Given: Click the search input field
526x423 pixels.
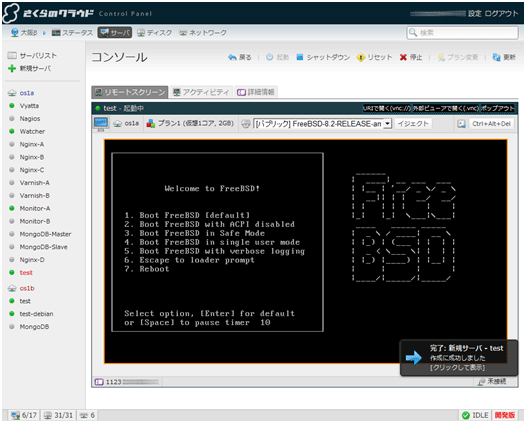Looking at the screenshot, I should pos(463,33).
